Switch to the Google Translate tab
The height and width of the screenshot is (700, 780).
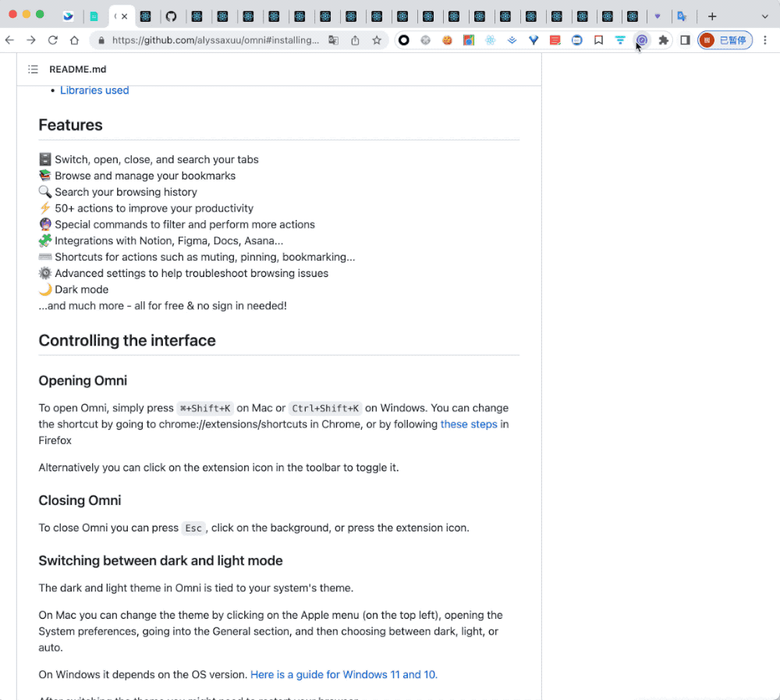(682, 16)
